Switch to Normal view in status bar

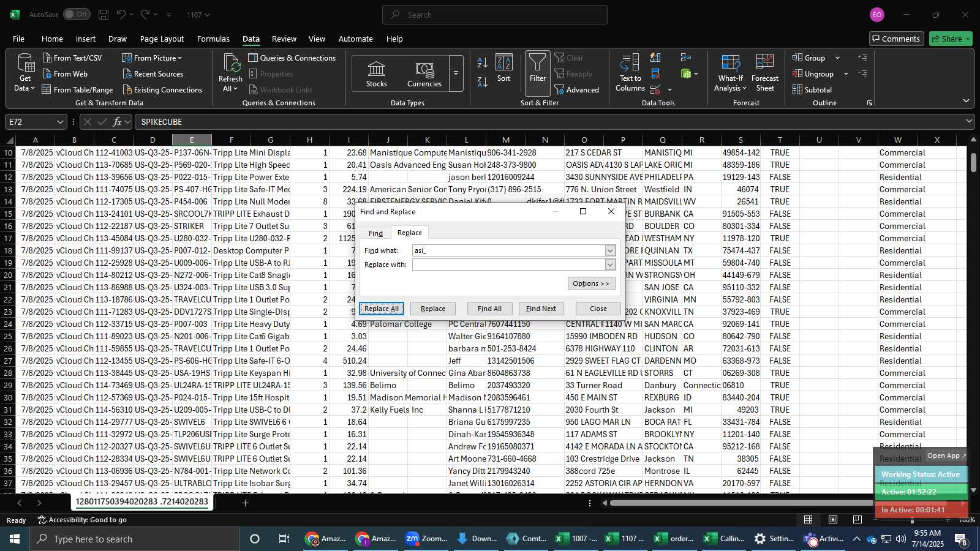click(809, 519)
